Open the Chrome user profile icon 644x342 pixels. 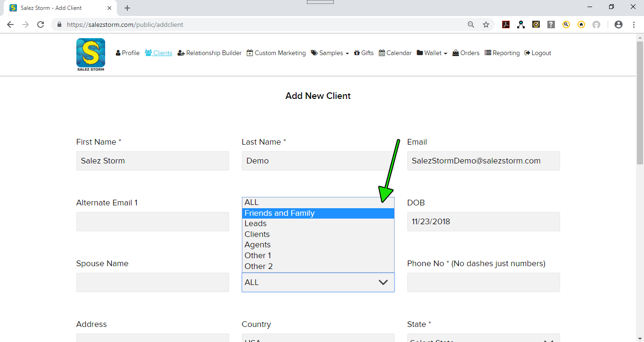[x=619, y=24]
